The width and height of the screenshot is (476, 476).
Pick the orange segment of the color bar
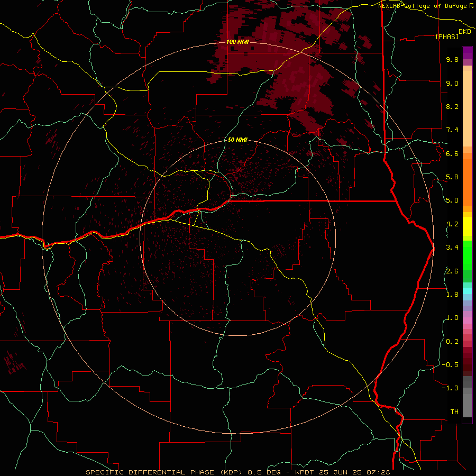coord(467,183)
